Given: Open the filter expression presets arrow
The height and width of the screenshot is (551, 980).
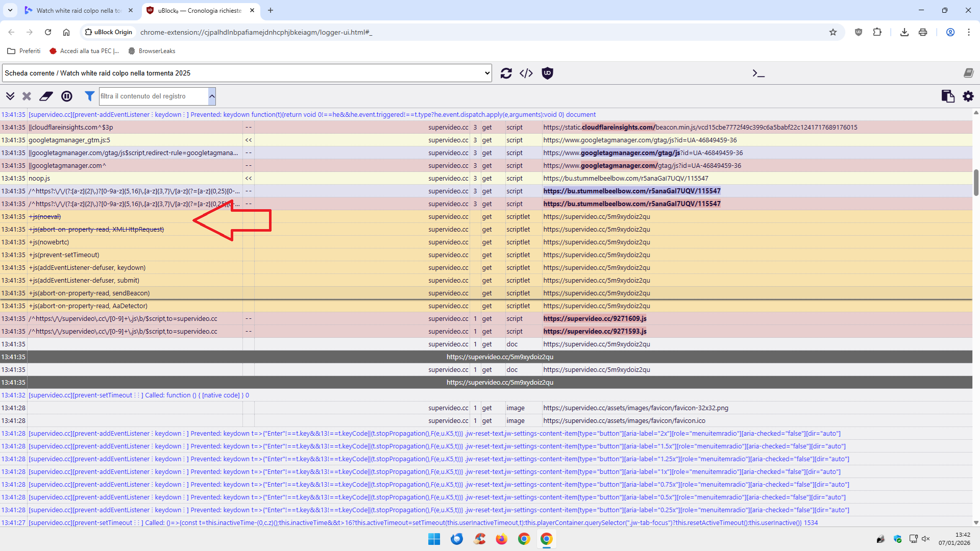Looking at the screenshot, I should pos(212,96).
